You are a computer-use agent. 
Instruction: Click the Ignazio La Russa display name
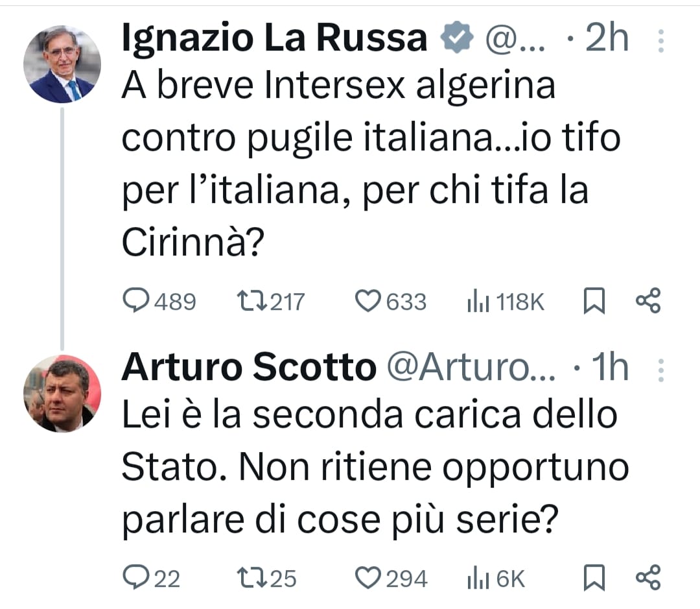(274, 40)
